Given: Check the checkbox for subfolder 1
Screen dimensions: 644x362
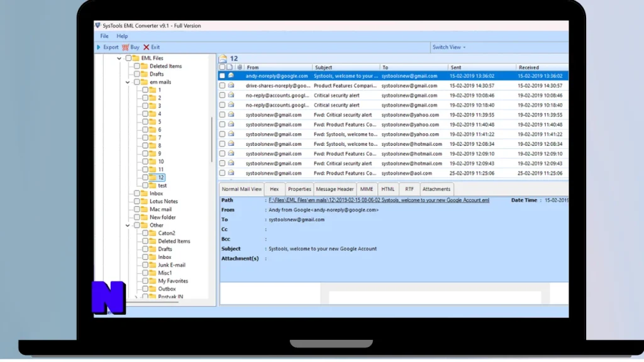Looking at the screenshot, I should [145, 90].
